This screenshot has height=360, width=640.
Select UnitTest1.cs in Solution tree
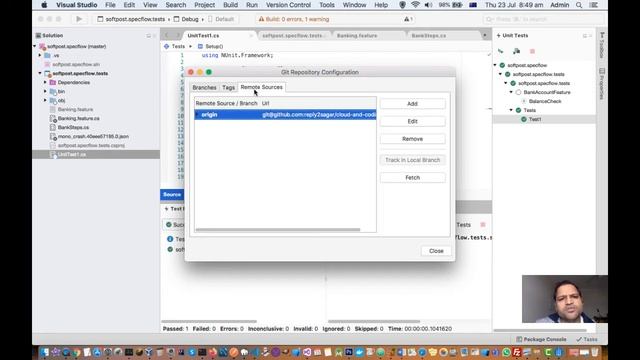click(x=72, y=154)
